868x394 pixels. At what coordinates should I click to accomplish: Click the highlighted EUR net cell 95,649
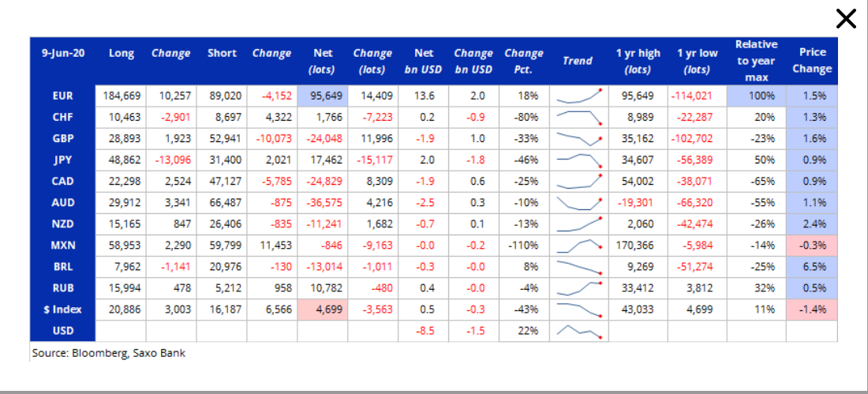click(x=323, y=96)
